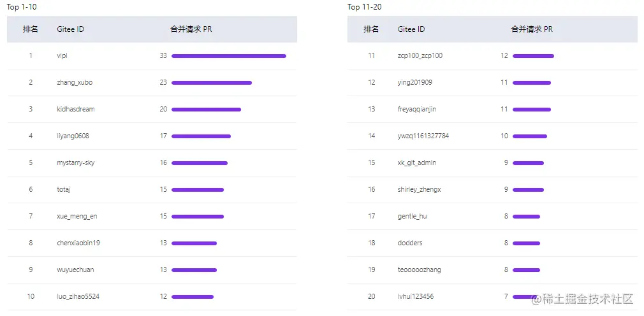This screenshot has width=644, height=316.
Task: Click the gentle_hu username
Action: (x=412, y=216)
